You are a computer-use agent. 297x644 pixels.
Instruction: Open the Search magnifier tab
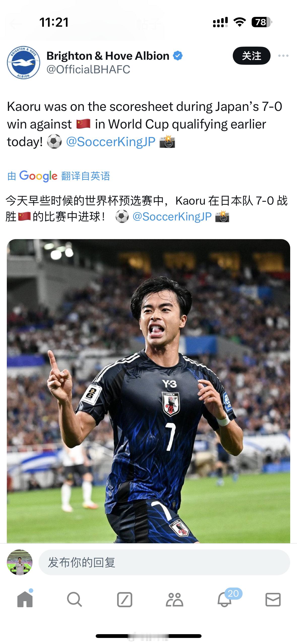click(x=75, y=599)
